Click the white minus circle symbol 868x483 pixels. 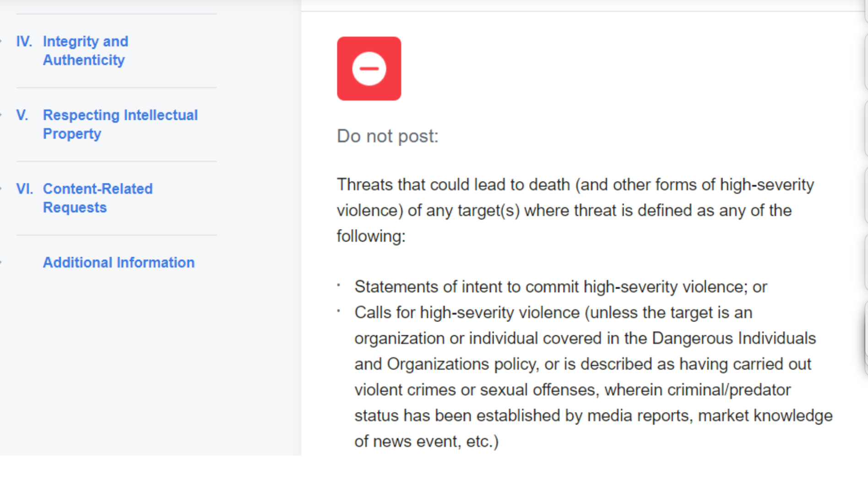[x=369, y=69]
